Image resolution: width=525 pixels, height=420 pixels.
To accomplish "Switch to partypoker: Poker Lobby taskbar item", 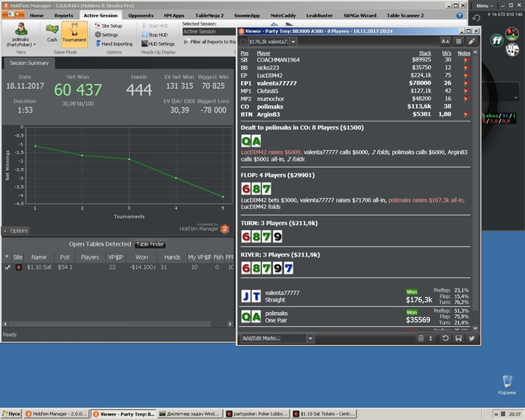I will (x=257, y=414).
